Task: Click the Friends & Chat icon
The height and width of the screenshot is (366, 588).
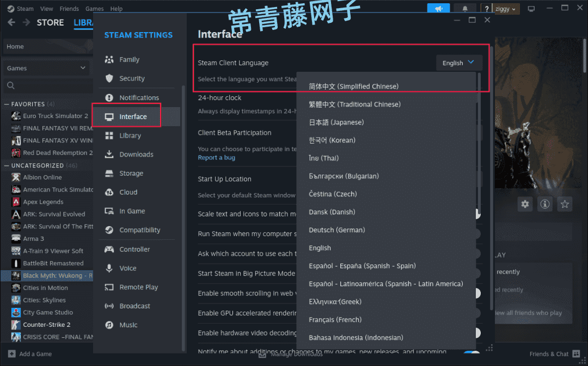Action: tap(577, 353)
